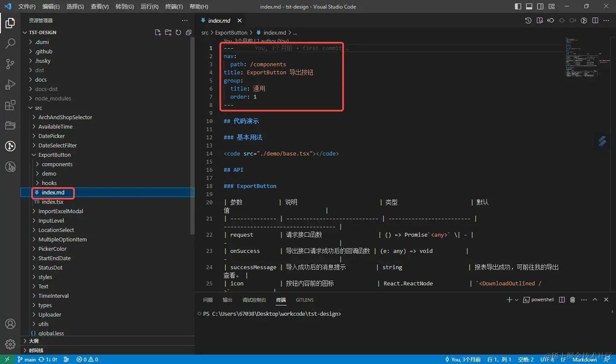
Task: Click sync changes indicator in status bar
Action: pyautogui.click(x=48, y=359)
